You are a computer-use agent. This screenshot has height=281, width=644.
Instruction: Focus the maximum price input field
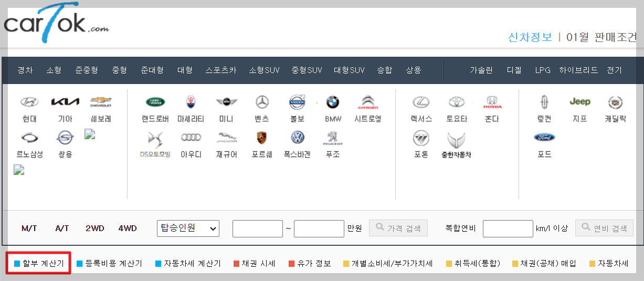click(319, 228)
